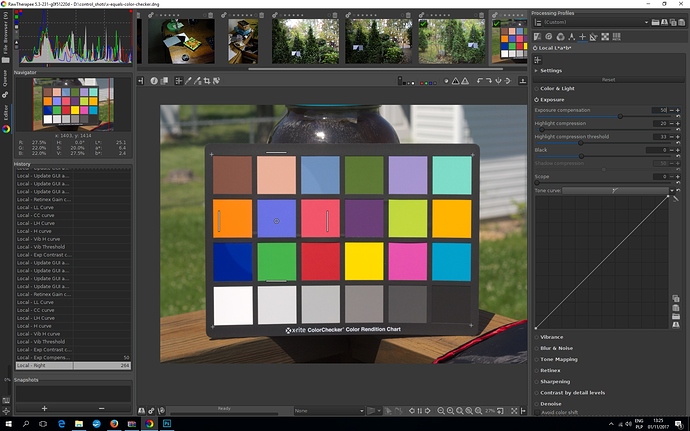
Task: Save current processing profile
Action: [664, 22]
